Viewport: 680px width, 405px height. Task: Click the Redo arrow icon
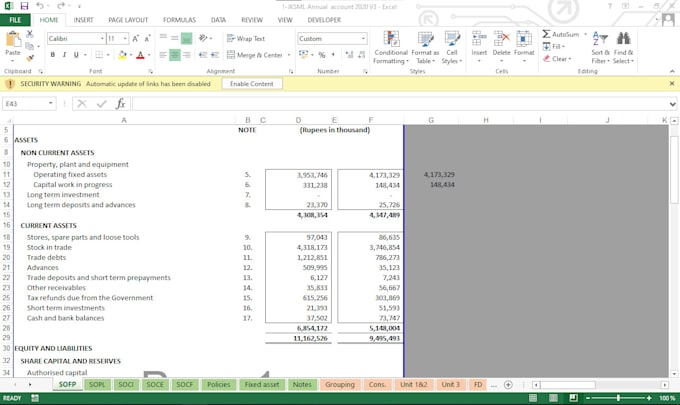click(x=61, y=6)
